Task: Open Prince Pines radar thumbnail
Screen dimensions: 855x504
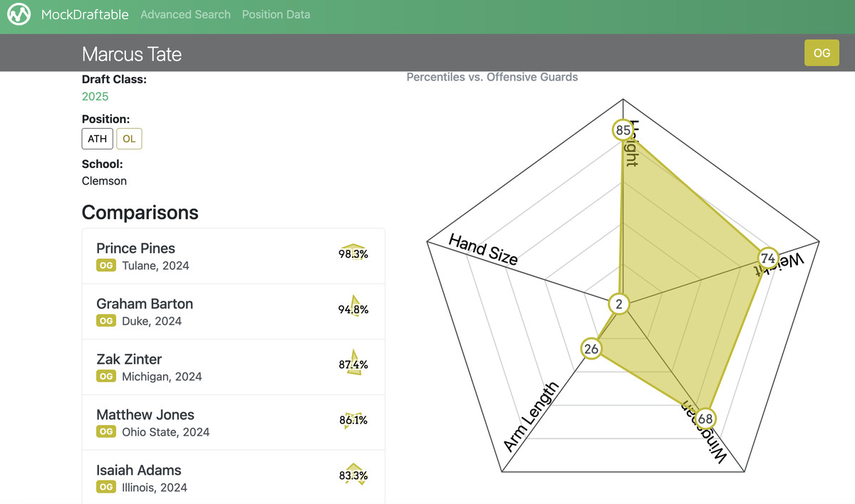Action: [353, 253]
